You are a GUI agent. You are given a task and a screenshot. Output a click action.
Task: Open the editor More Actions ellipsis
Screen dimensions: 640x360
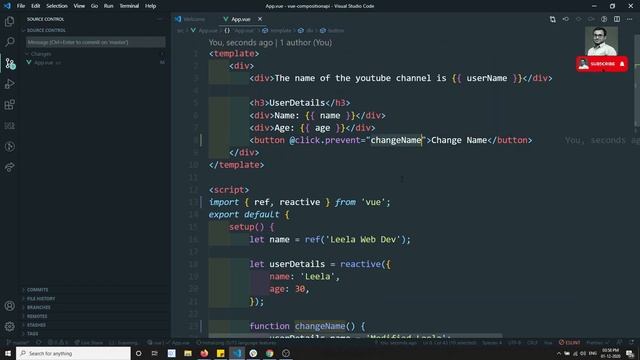(629, 19)
